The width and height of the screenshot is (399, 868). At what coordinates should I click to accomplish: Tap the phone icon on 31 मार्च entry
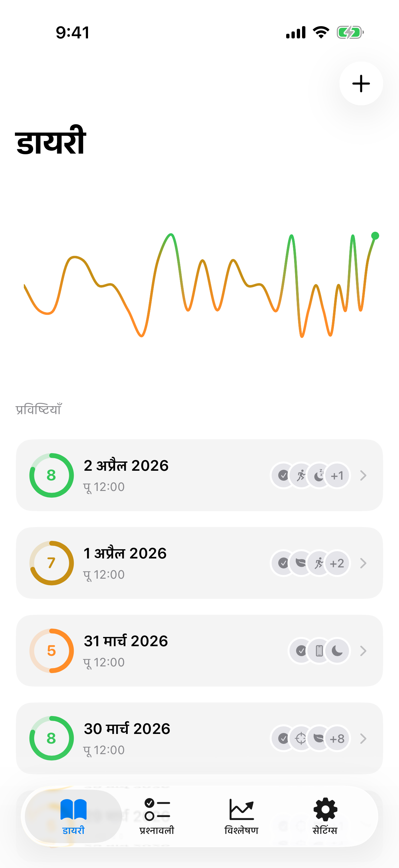click(x=319, y=651)
